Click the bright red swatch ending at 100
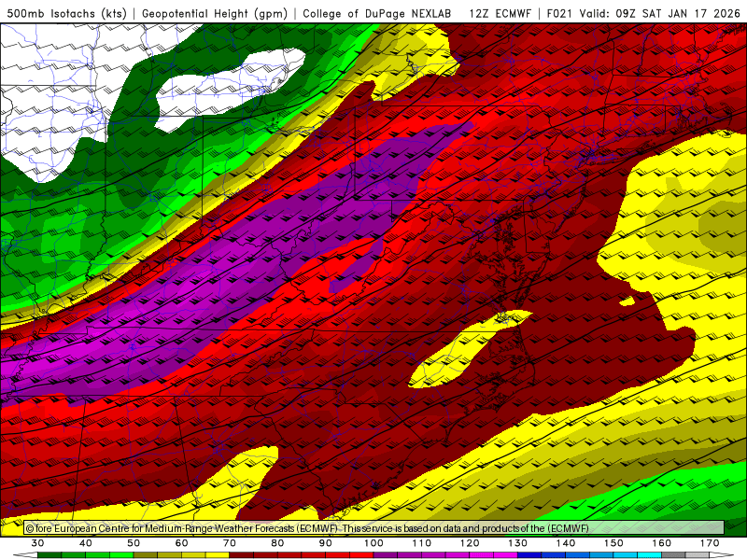This screenshot has height=560, width=747. (x=361, y=555)
